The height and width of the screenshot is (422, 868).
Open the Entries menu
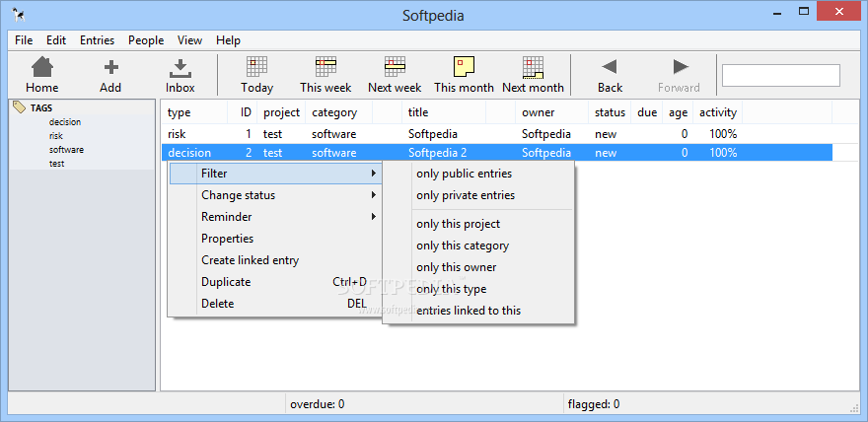point(97,40)
